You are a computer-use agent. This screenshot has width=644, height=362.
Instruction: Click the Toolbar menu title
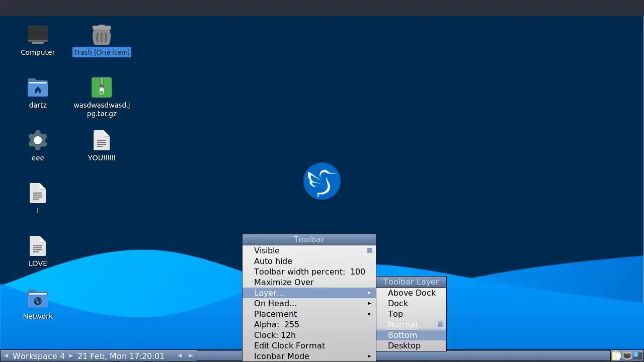(309, 239)
